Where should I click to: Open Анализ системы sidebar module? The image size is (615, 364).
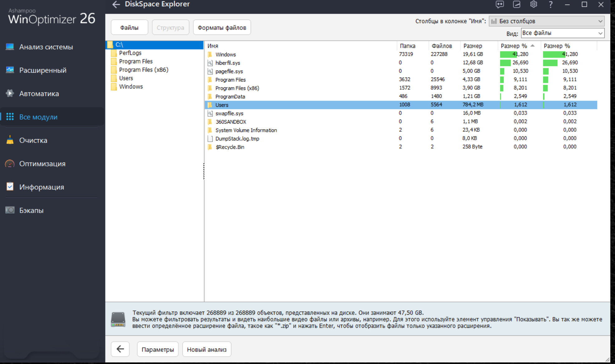click(46, 47)
